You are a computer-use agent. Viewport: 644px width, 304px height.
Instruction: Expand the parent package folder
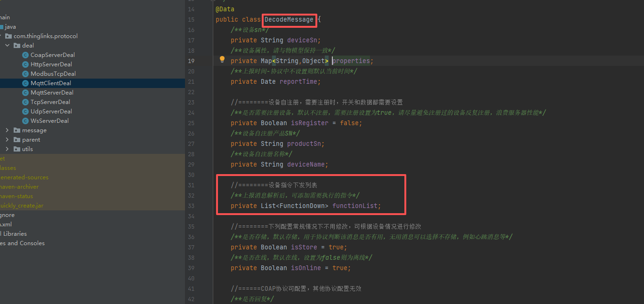click(x=8, y=140)
